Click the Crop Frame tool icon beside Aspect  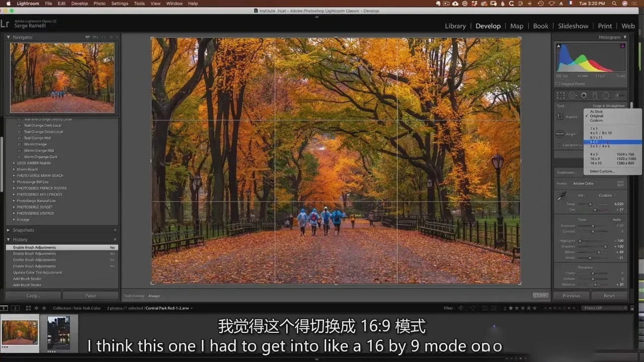click(x=560, y=117)
